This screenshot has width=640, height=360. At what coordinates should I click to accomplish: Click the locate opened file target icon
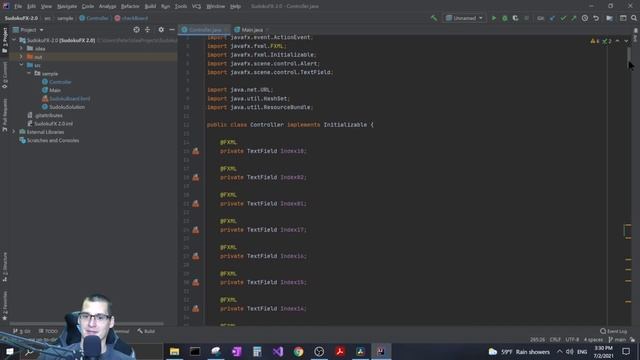(x=136, y=30)
